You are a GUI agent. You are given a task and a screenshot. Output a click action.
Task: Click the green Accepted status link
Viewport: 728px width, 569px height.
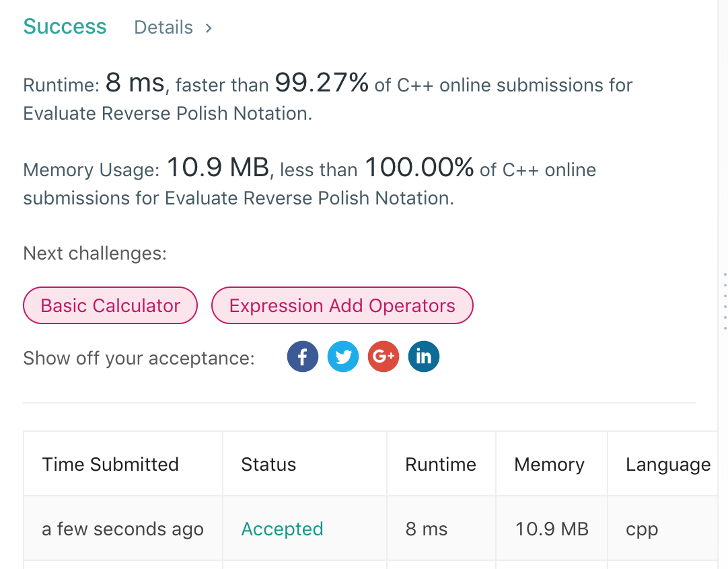282,529
